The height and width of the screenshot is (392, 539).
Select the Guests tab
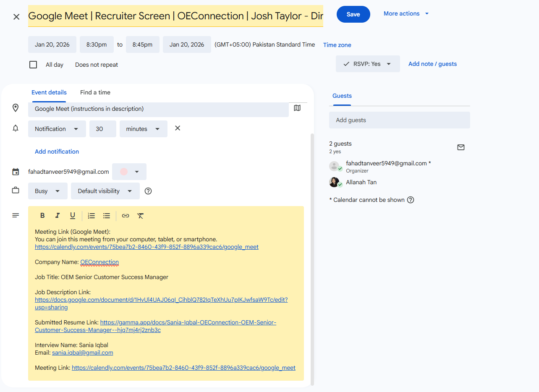tap(342, 96)
